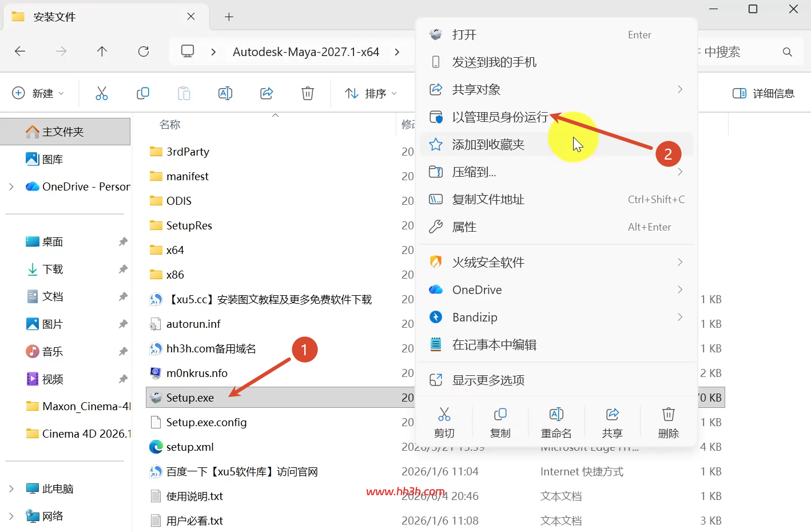Choose 属性 in context menu
This screenshot has width=811, height=532.
tap(556, 227)
